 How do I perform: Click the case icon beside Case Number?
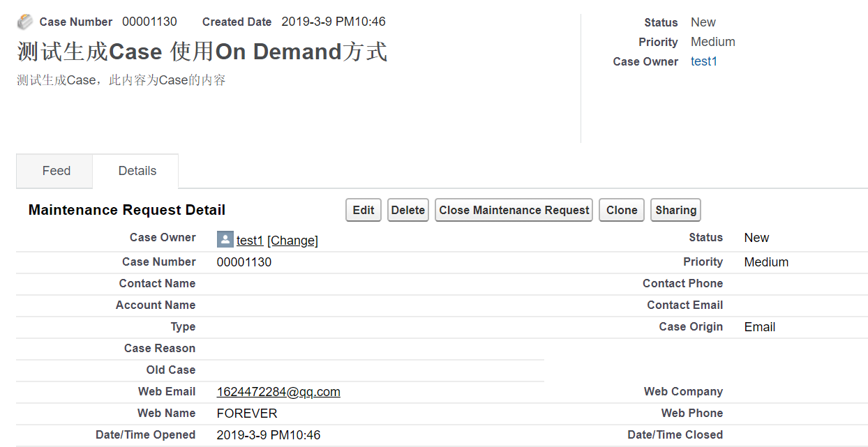[25, 22]
